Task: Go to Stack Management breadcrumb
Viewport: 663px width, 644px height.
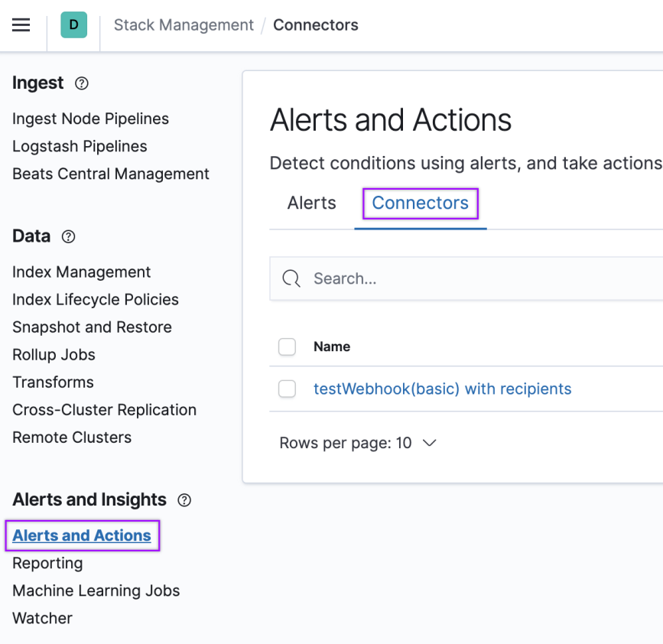Action: pyautogui.click(x=184, y=25)
